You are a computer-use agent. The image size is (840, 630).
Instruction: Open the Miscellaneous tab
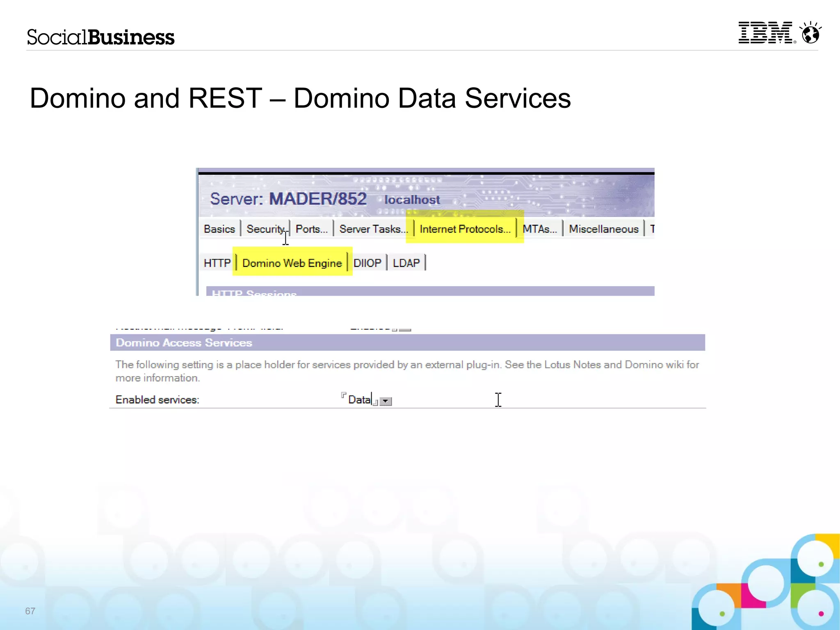point(604,229)
